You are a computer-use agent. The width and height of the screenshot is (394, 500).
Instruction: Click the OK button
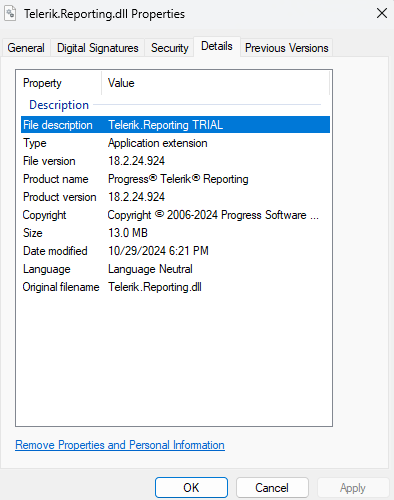click(x=191, y=488)
